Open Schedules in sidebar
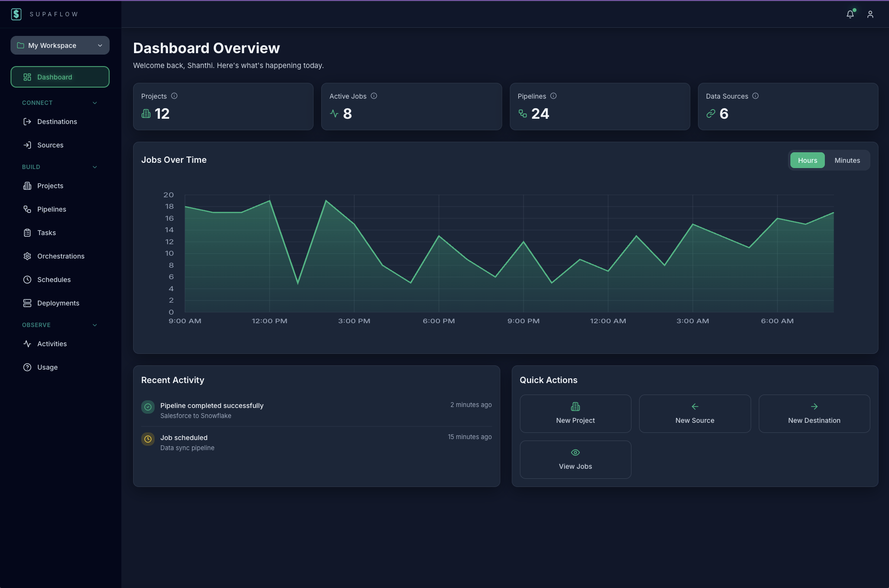The height and width of the screenshot is (588, 889). [60, 280]
